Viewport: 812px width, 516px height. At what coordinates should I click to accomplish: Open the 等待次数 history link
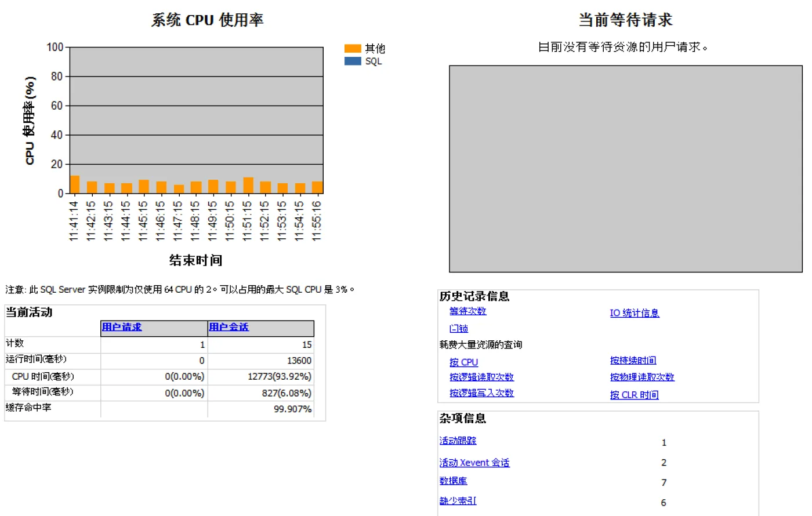(467, 311)
